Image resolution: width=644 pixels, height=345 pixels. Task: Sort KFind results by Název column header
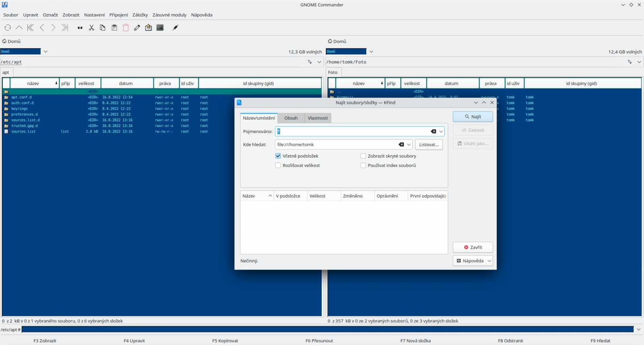pyautogui.click(x=257, y=196)
